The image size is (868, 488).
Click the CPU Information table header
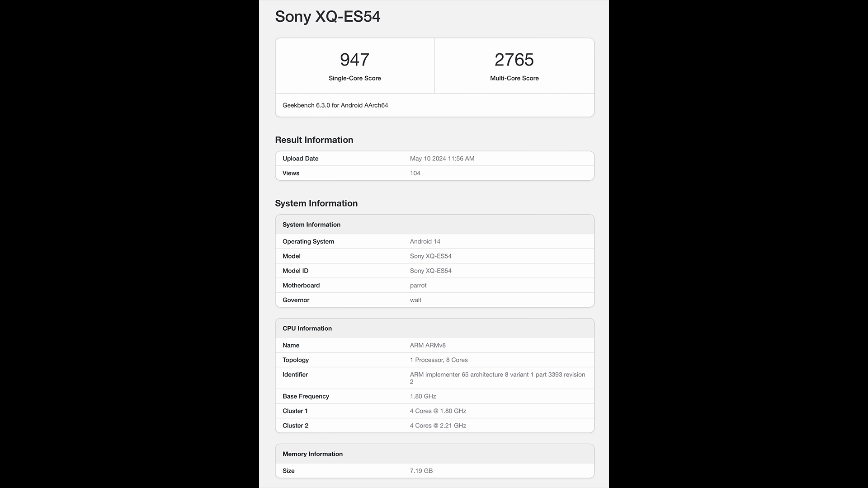coord(307,328)
